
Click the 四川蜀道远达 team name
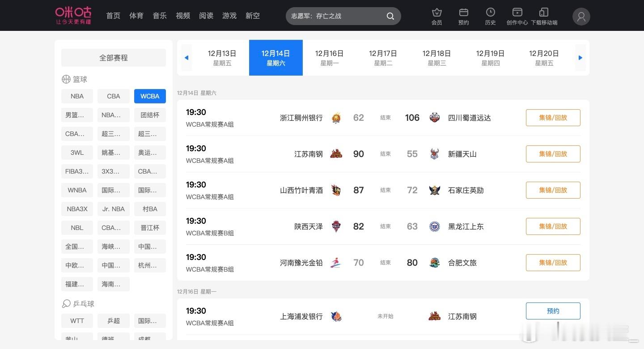pyautogui.click(x=470, y=118)
